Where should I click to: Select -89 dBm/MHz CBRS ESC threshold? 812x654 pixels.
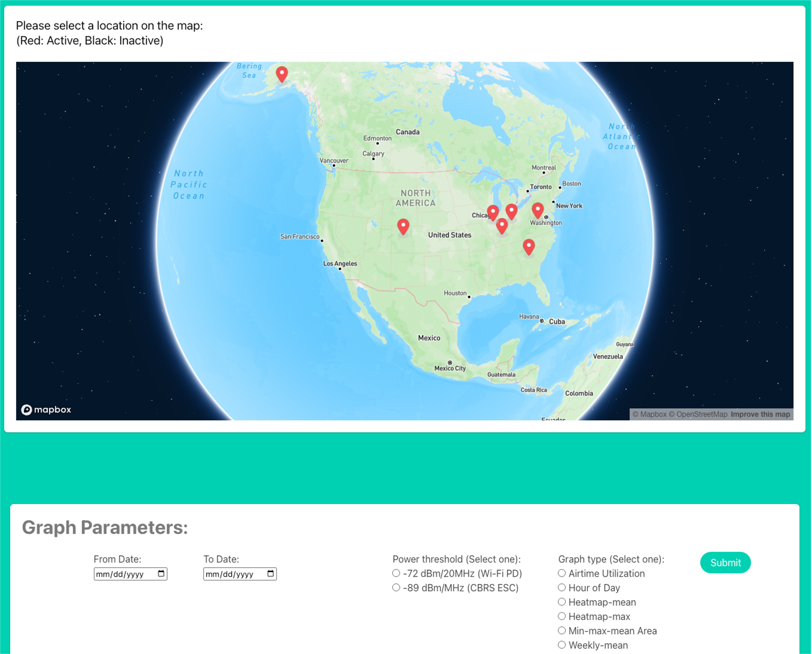pos(396,587)
